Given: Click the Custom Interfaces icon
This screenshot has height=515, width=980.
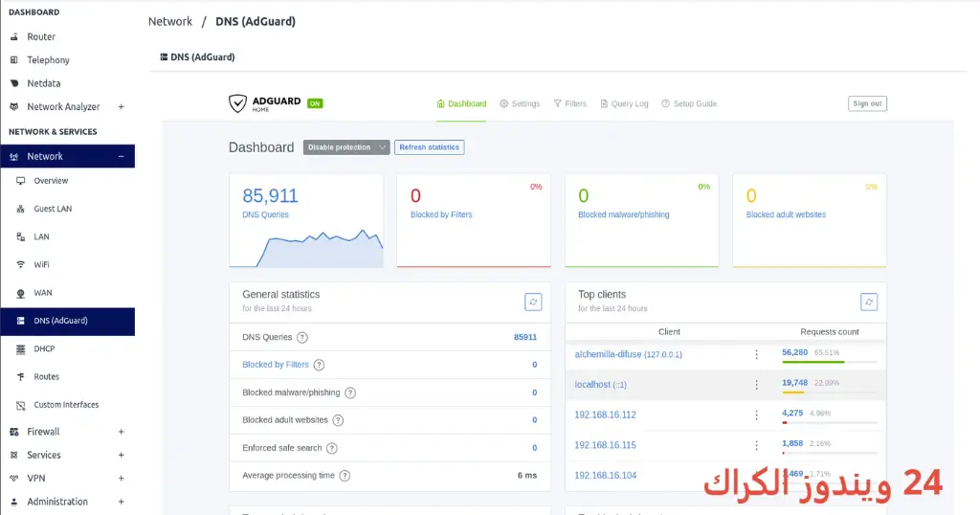Looking at the screenshot, I should (x=21, y=405).
